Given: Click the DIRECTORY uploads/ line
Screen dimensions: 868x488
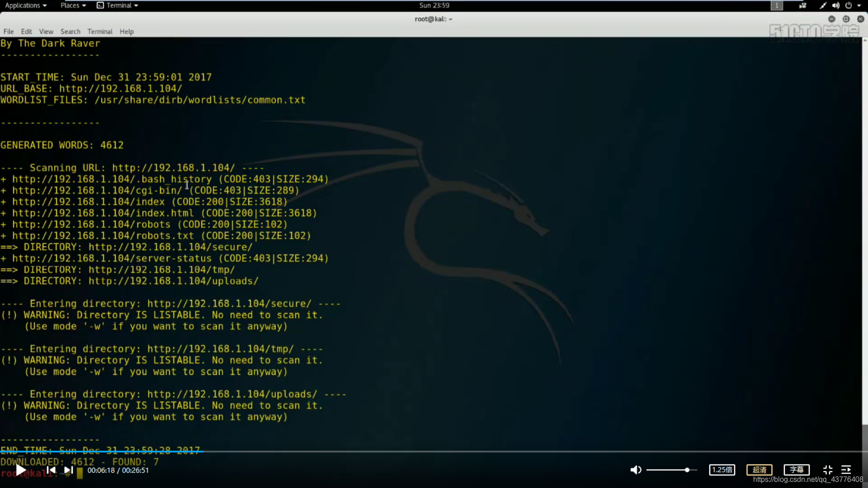Looking at the screenshot, I should tap(129, 281).
